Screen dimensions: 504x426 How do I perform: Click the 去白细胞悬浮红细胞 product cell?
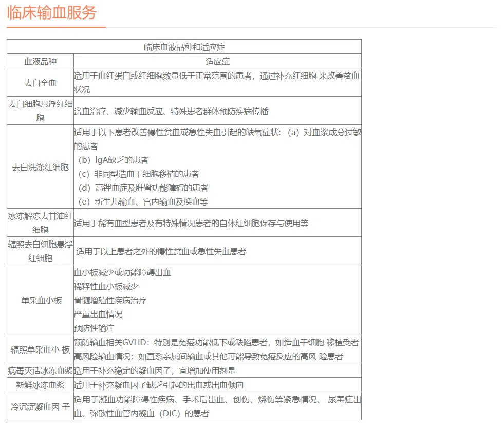[x=41, y=110]
